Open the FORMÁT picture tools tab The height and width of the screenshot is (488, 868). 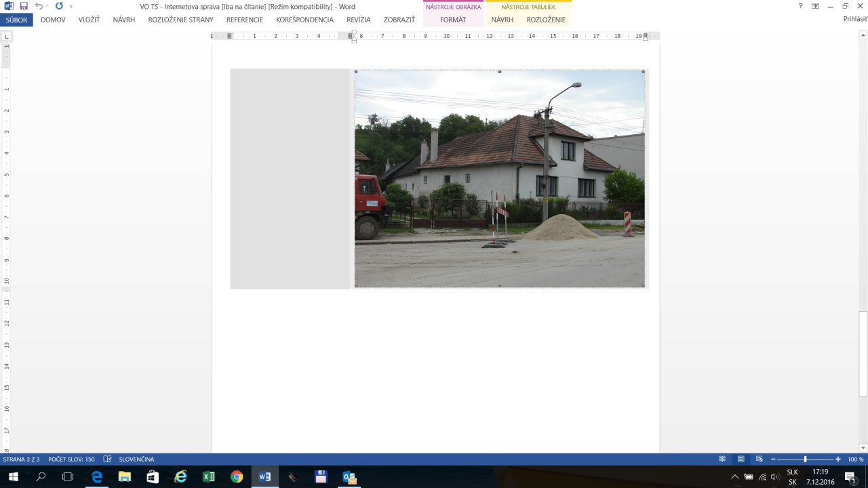pos(453,20)
